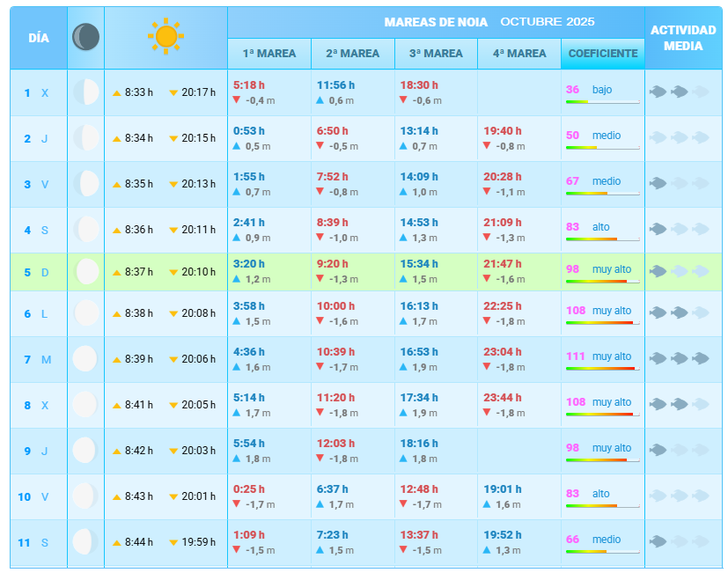Click the fish activity icons for day 7
The image size is (728, 573).
point(679,358)
